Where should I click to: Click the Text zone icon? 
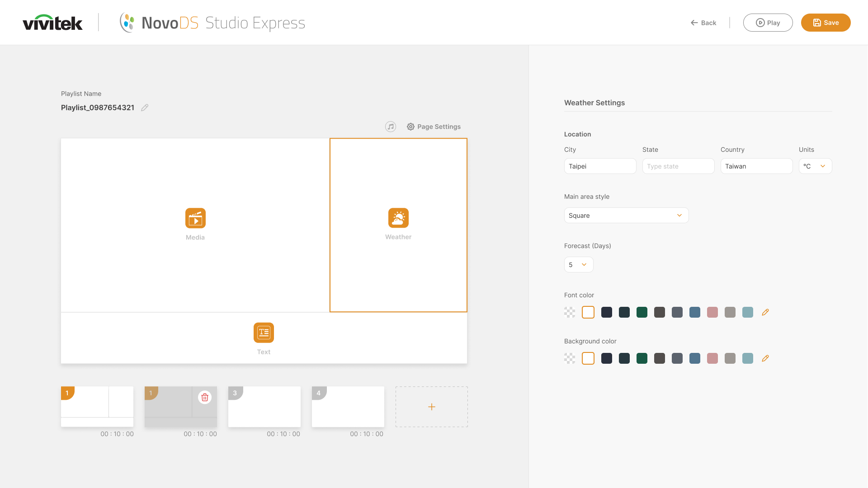point(264,333)
